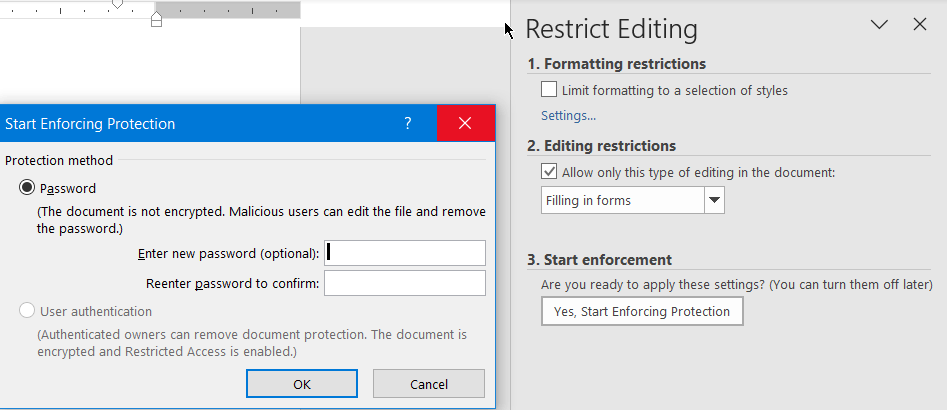Cancel the Start Enforcing Protection dialog
This screenshot has height=410, width=947.
point(429,384)
